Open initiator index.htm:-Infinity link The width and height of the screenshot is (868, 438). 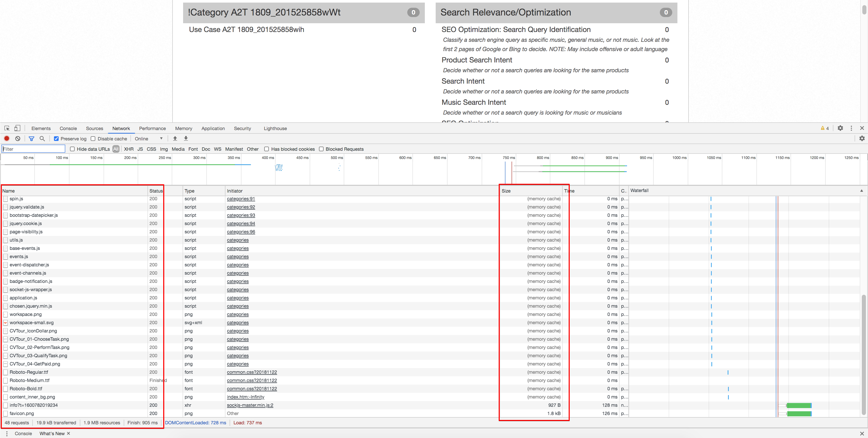pyautogui.click(x=246, y=397)
